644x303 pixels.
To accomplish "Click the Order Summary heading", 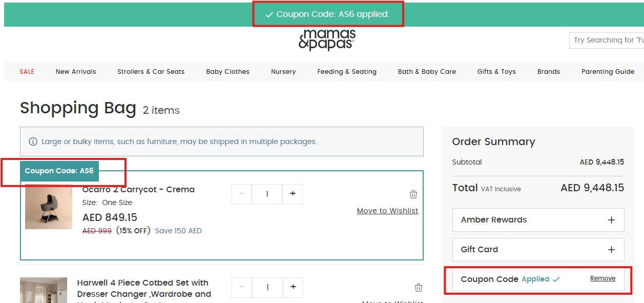I will tap(493, 142).
